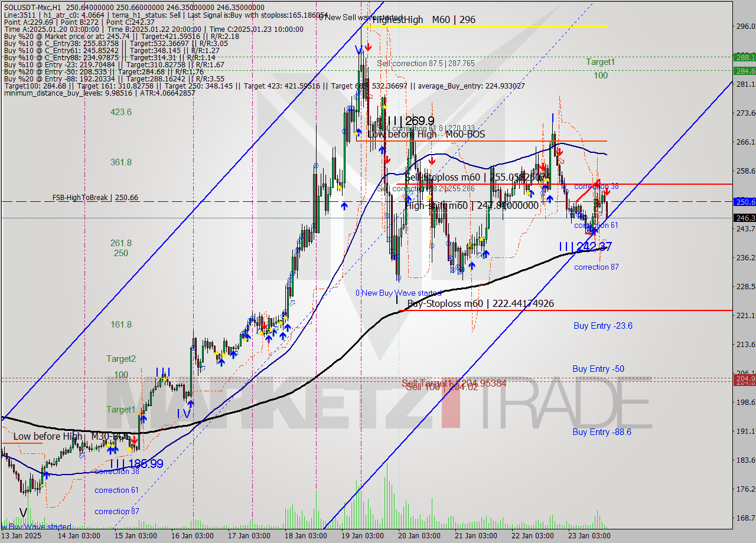756x543 pixels.
Task: Select the '0 New Buy Wave started' label
Action: click(398, 293)
